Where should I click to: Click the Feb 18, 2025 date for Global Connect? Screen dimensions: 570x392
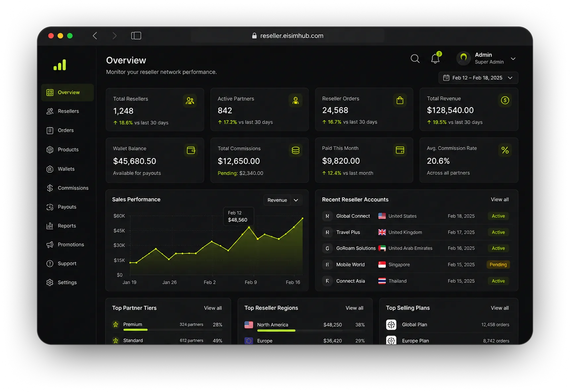[461, 216]
